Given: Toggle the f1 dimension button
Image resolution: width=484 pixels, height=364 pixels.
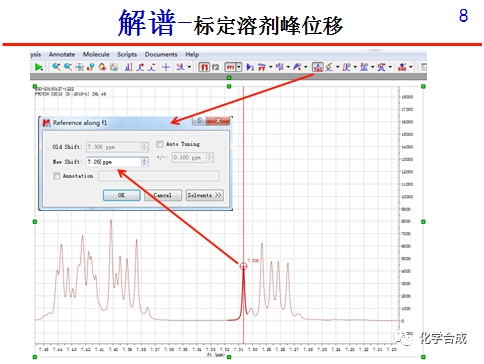Looking at the screenshot, I should pos(204,67).
